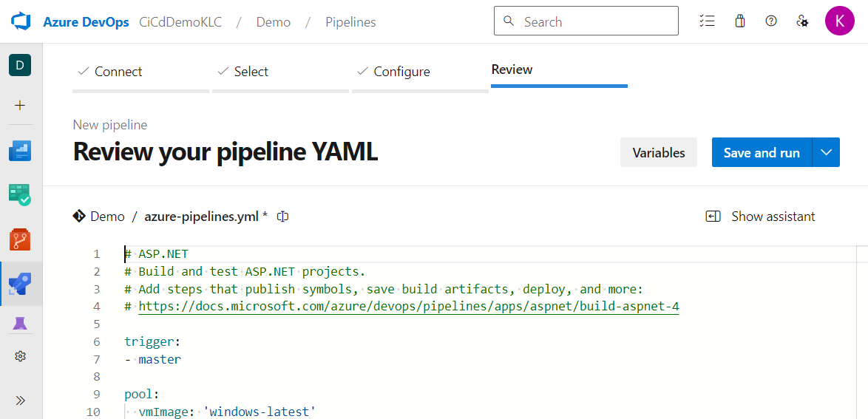The width and height of the screenshot is (868, 419).
Task: Click Show assistant toggle
Action: pos(761,217)
